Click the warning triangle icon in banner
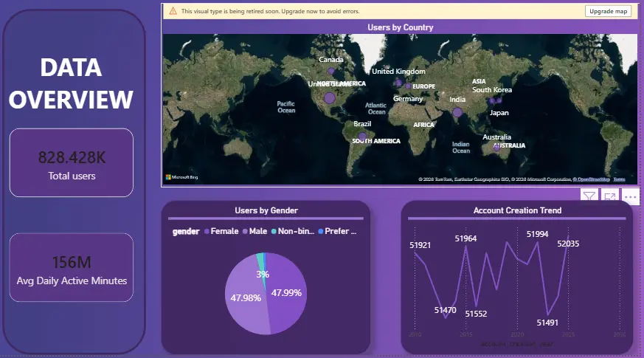The width and height of the screenshot is (644, 358). pos(173,11)
